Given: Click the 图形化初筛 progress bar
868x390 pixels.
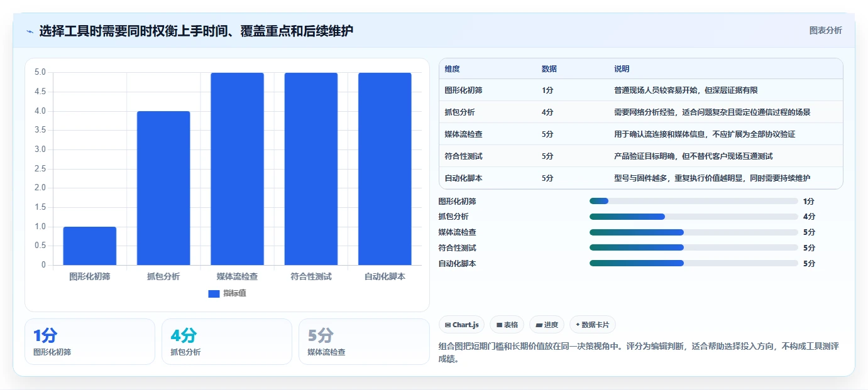Looking at the screenshot, I should 694,201.
